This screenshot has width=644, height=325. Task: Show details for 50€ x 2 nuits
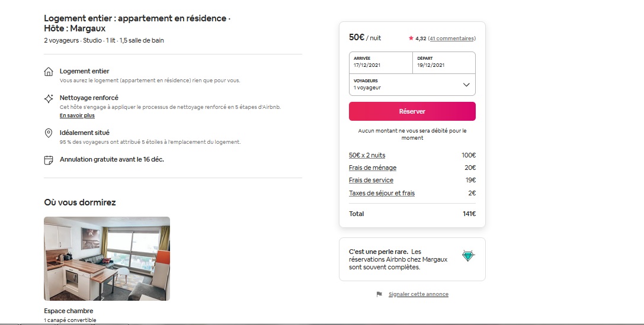[367, 155]
